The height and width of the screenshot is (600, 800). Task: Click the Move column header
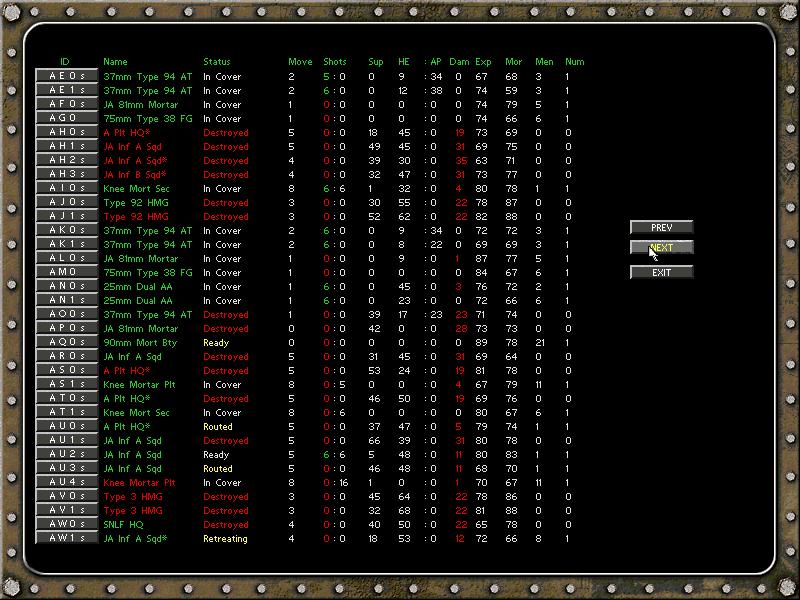point(300,62)
